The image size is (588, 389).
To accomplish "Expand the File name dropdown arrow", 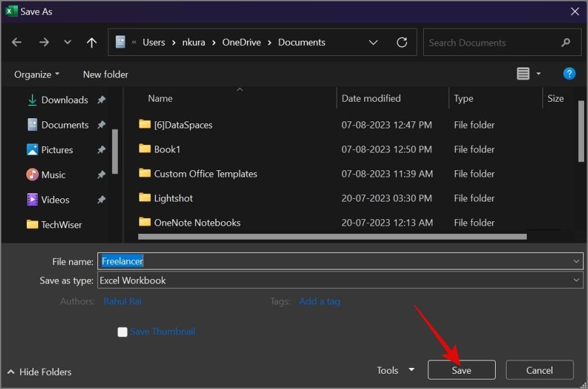I will (x=576, y=261).
